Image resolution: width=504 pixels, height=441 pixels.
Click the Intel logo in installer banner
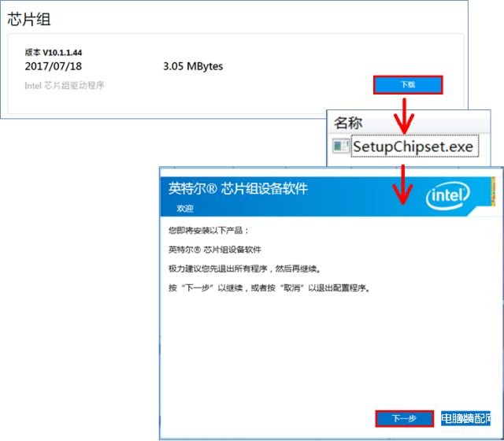[x=448, y=195]
